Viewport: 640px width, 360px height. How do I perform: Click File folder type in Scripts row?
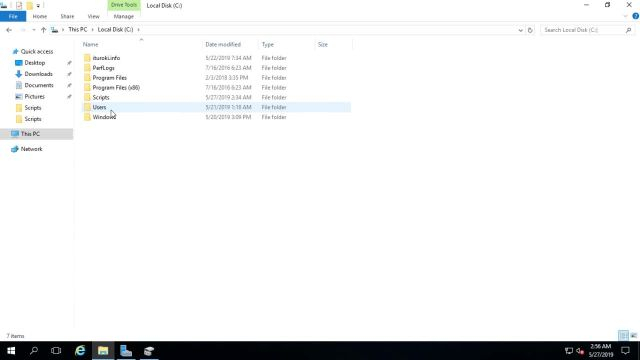[274, 97]
